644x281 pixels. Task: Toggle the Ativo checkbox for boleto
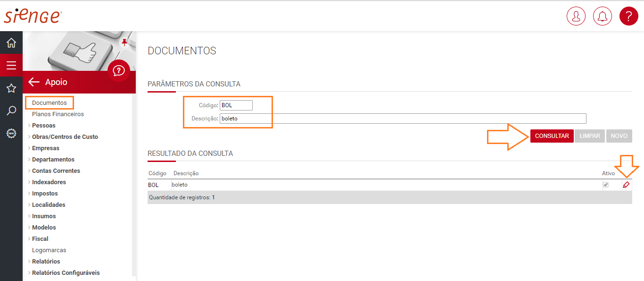[606, 185]
